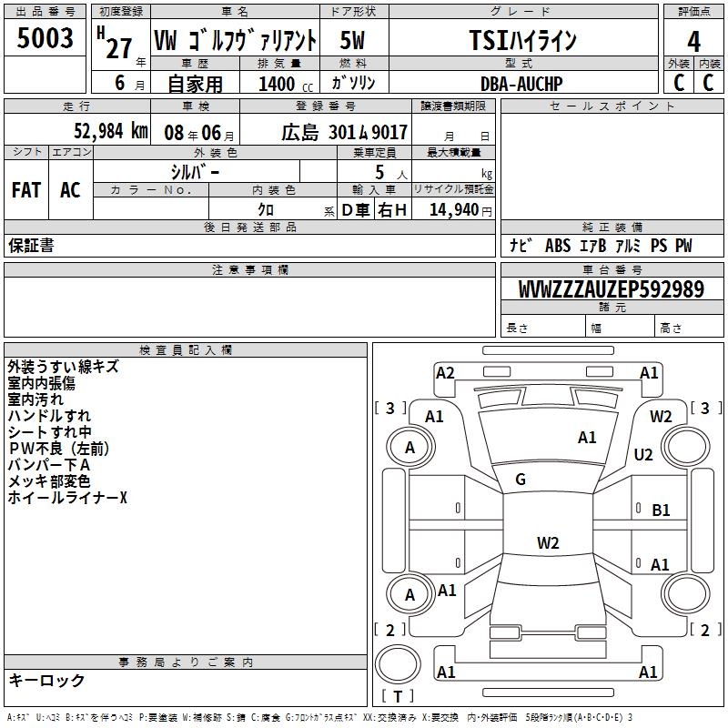The width and height of the screenshot is (728, 728).
Task: Click the car name VW ゴルフヴァリアント
Action: [235, 40]
